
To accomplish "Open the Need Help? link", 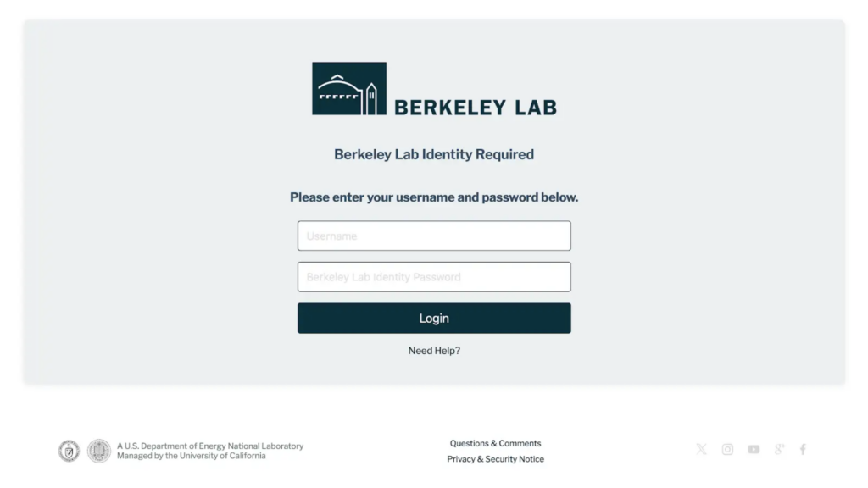I will pos(434,351).
